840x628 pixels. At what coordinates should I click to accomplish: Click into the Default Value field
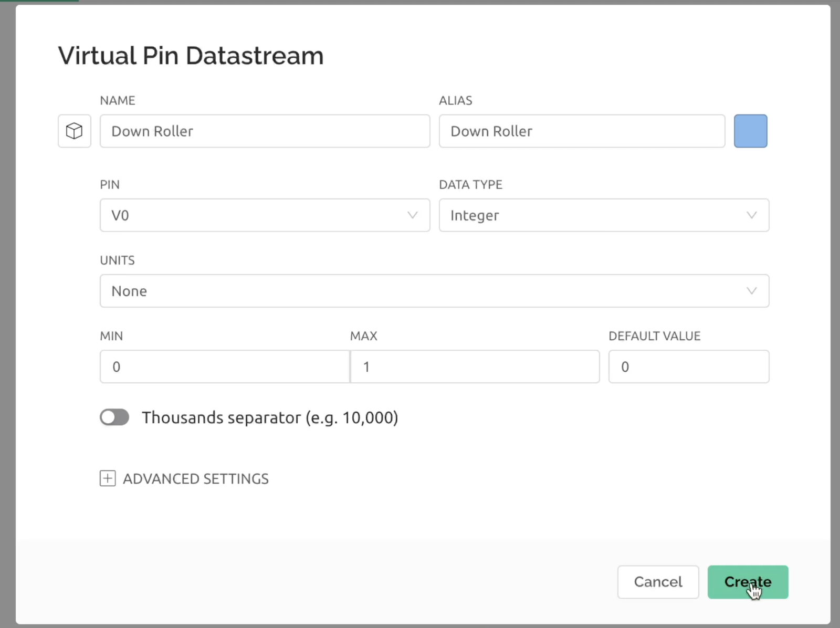689,367
